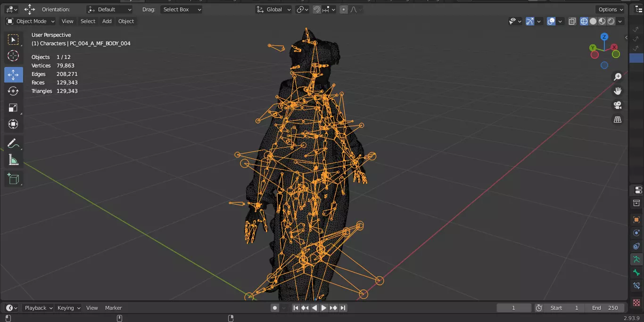Toggle timeline auto keying record button
644x322 pixels.
click(275, 308)
